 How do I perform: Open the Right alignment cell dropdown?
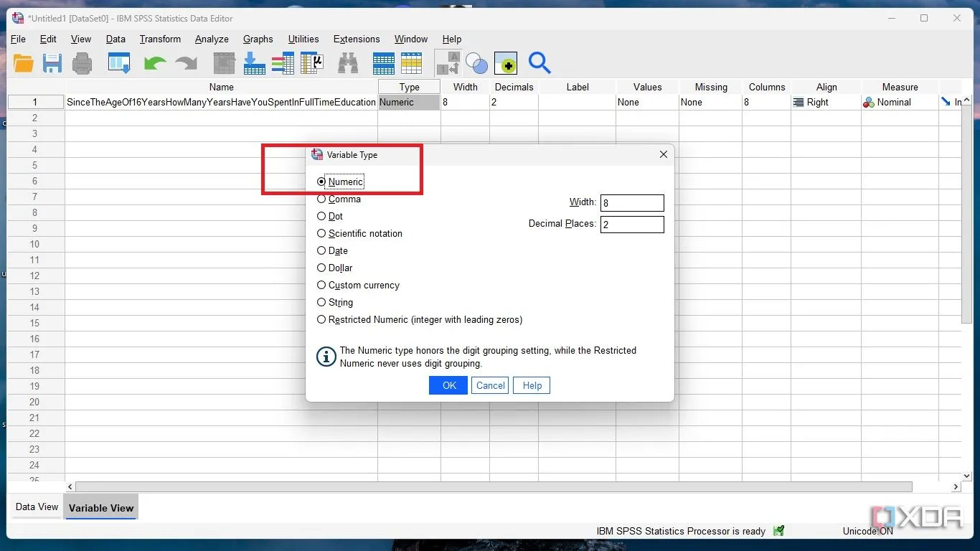[826, 102]
